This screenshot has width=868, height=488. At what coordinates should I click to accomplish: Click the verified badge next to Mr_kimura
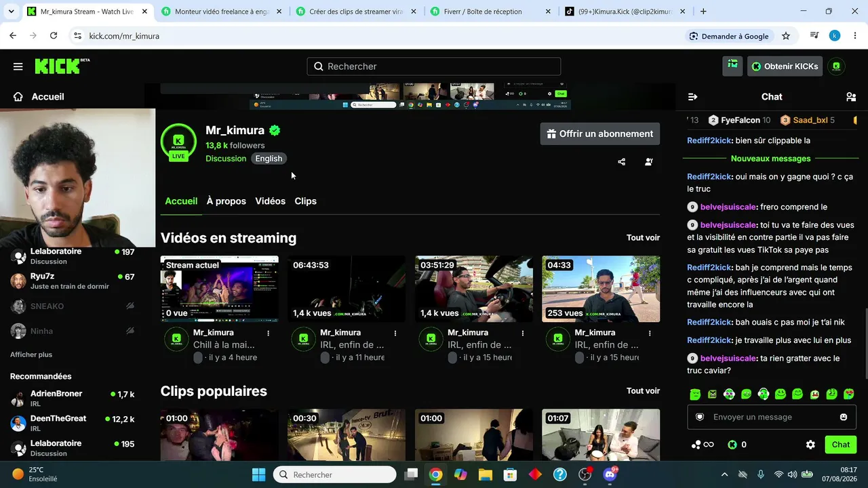[x=275, y=130]
